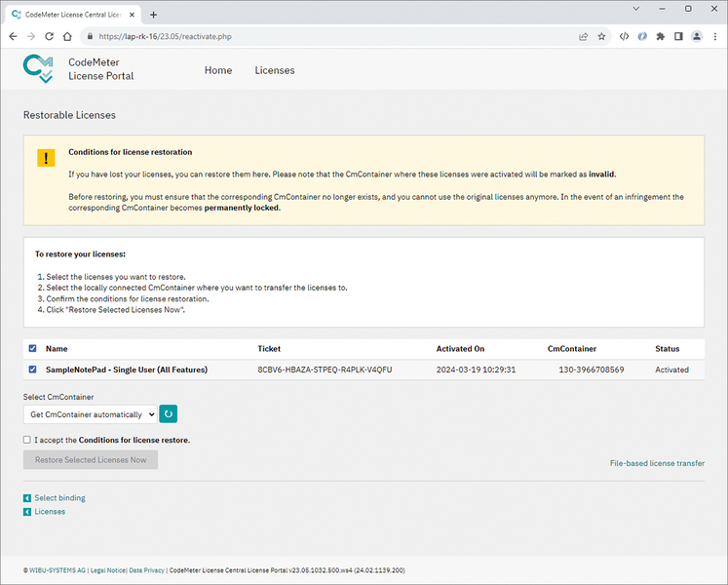
Task: Bookmark this page with star icon
Action: pos(601,36)
